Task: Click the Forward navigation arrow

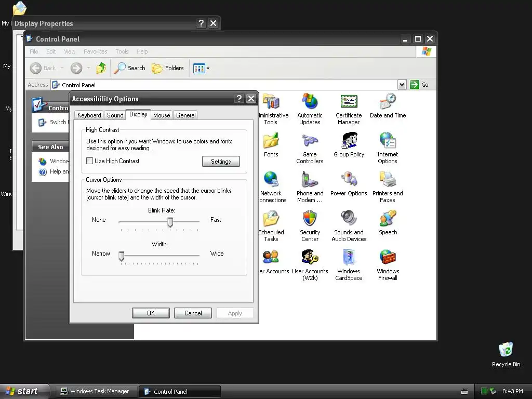Action: (x=76, y=68)
